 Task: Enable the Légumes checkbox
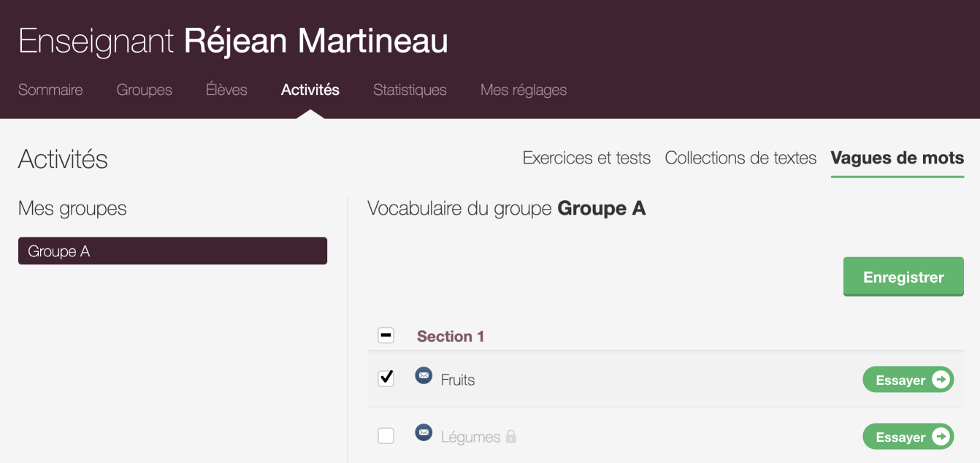[386, 436]
